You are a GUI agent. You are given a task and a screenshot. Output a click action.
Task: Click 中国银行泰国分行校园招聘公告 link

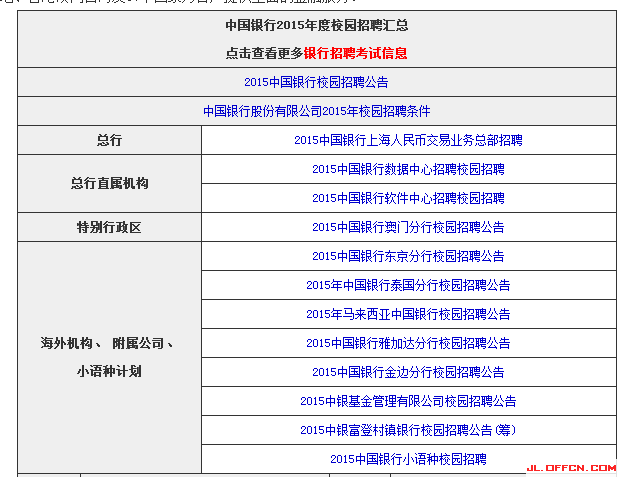point(408,285)
